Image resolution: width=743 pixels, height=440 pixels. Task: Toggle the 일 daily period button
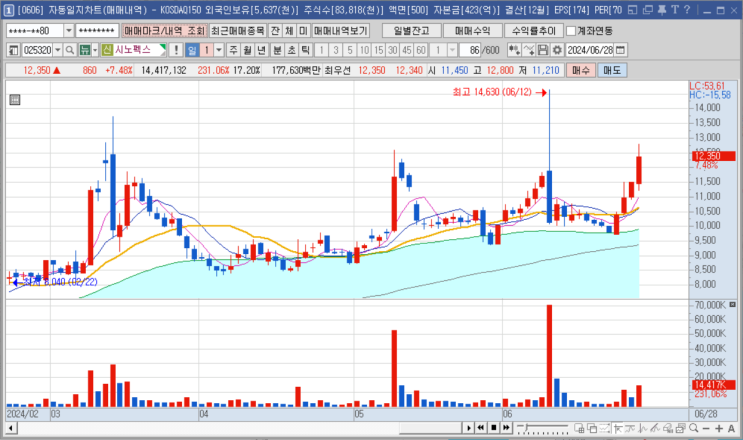pos(192,50)
